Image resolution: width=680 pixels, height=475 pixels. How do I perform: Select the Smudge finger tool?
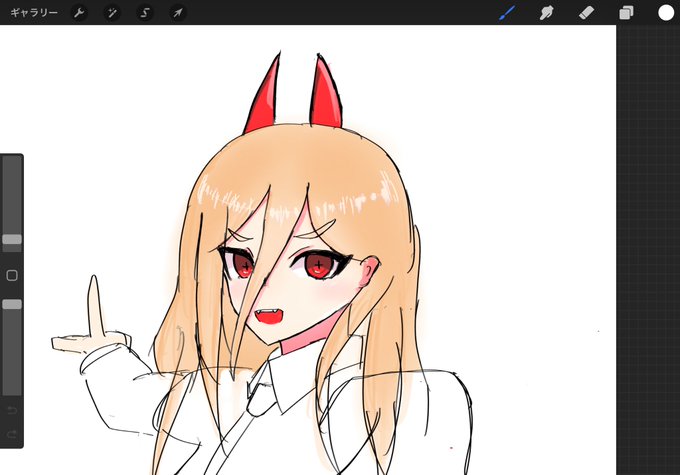point(546,13)
